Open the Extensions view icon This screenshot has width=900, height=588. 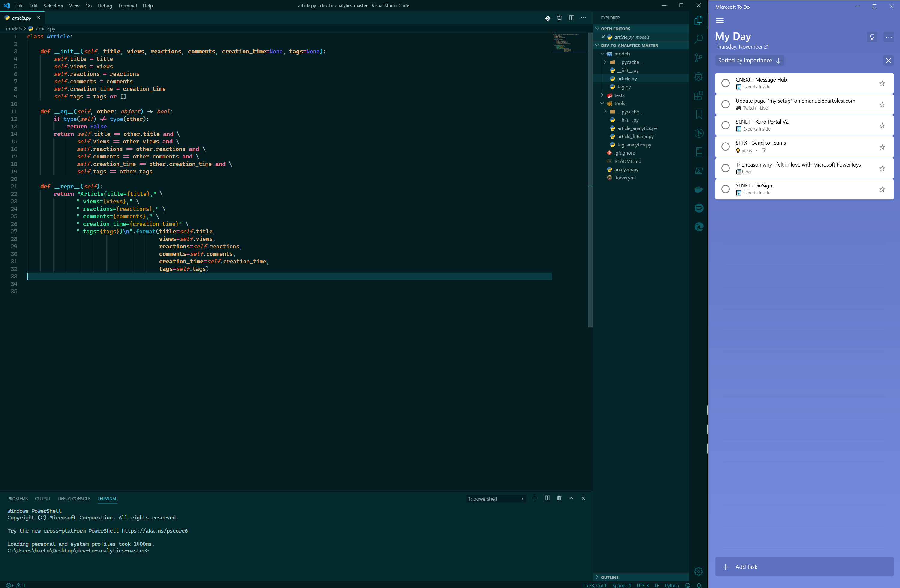tap(698, 96)
